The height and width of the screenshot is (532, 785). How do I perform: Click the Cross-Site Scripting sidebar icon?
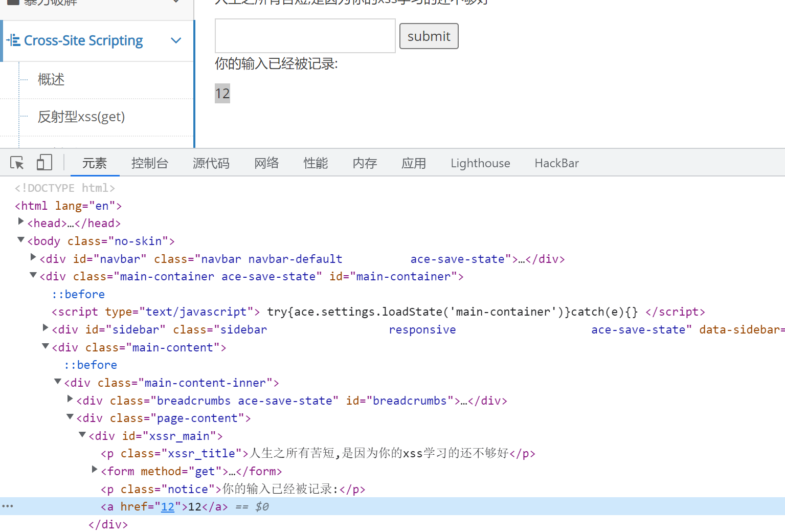coord(14,40)
